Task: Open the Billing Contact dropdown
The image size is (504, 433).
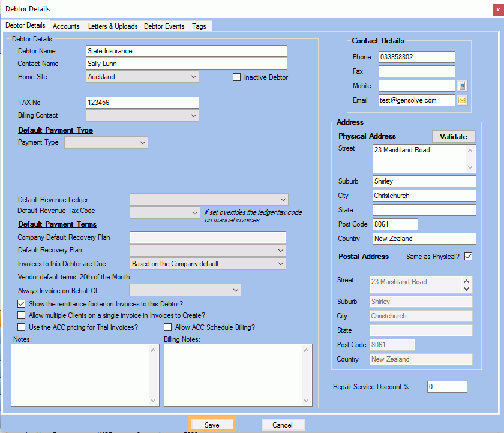Action: (194, 115)
